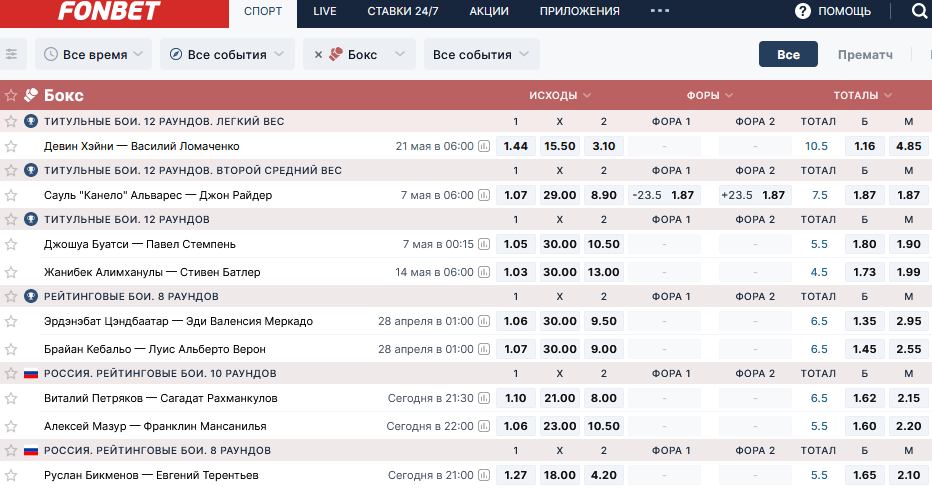
Task: Click the Russian flag of 10 раундов section
Action: (x=31, y=374)
